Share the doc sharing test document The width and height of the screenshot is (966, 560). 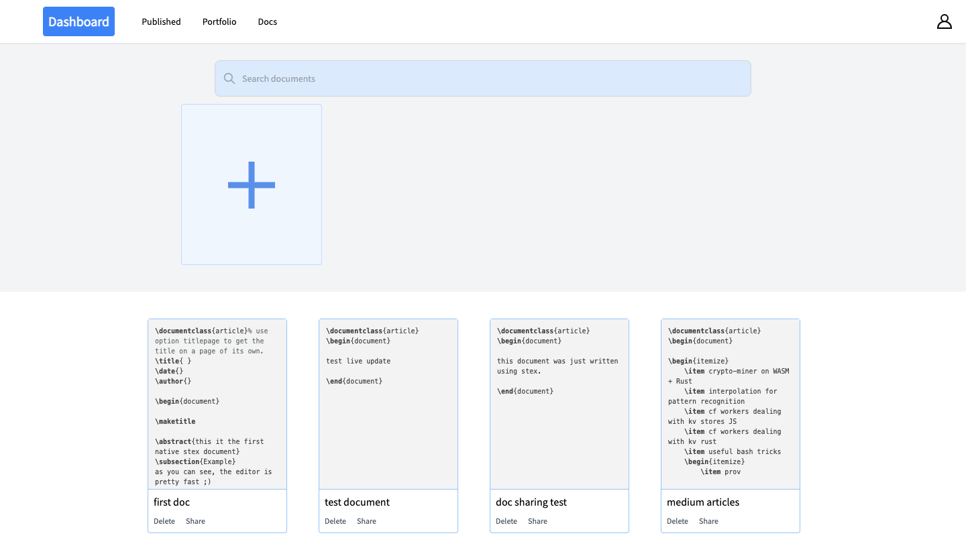click(537, 521)
